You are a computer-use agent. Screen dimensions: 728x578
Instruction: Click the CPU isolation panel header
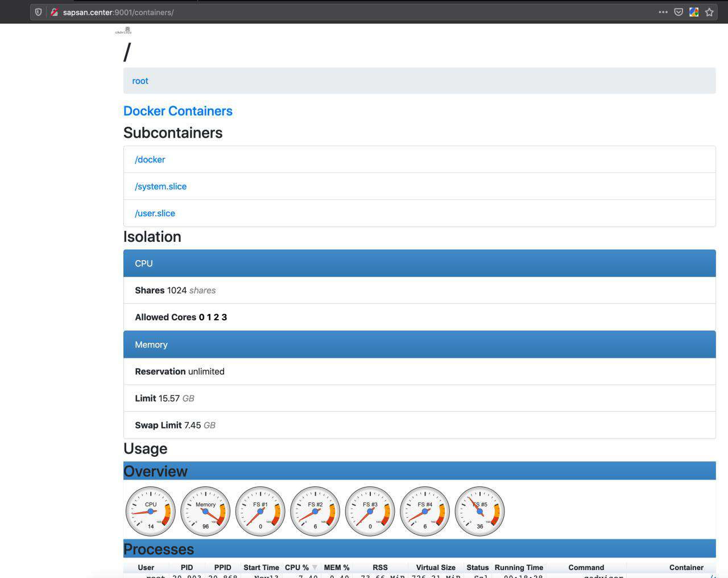click(420, 263)
